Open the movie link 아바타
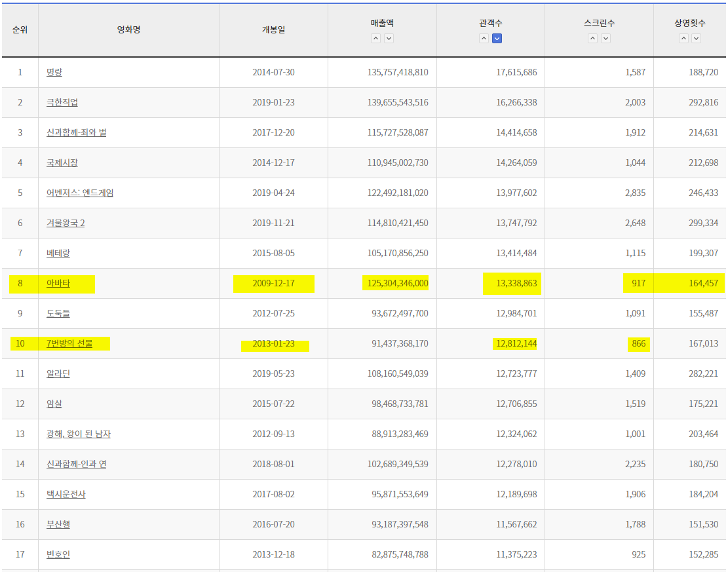The image size is (728, 572). click(x=58, y=283)
